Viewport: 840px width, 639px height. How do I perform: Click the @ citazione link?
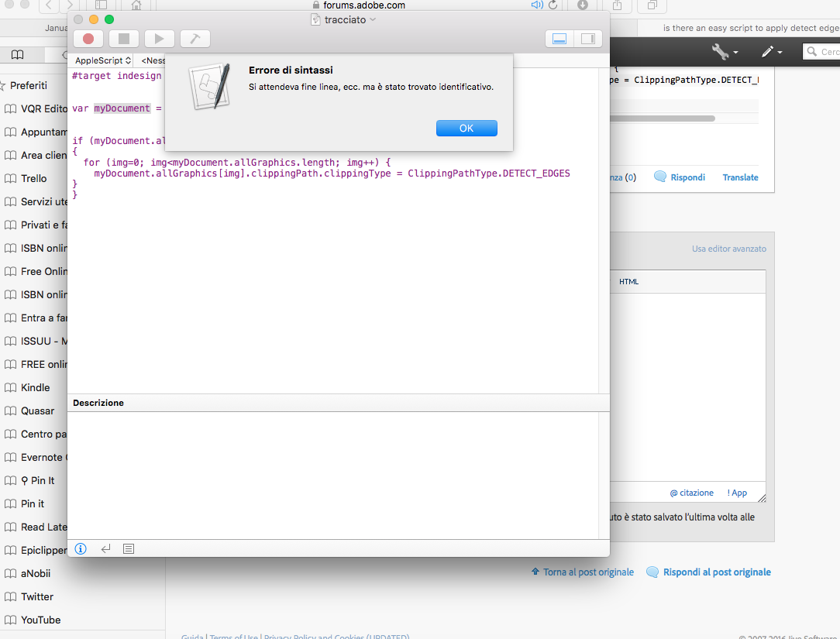point(692,493)
